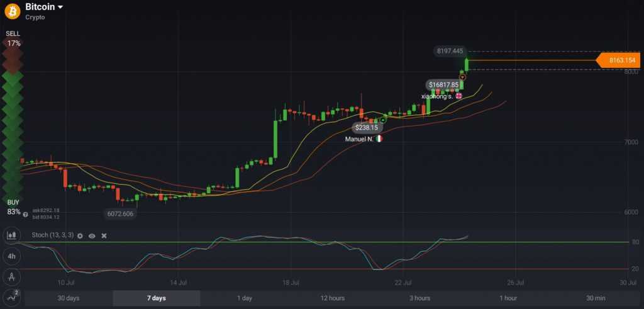Image resolution: width=644 pixels, height=309 pixels.
Task: Click the 8197.445 high price label
Action: [x=450, y=52]
